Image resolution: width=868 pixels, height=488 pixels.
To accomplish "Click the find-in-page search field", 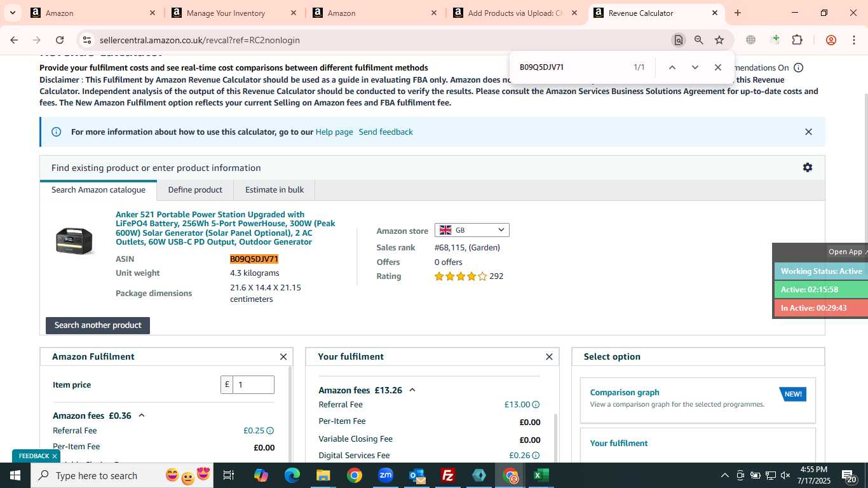I will pos(572,67).
